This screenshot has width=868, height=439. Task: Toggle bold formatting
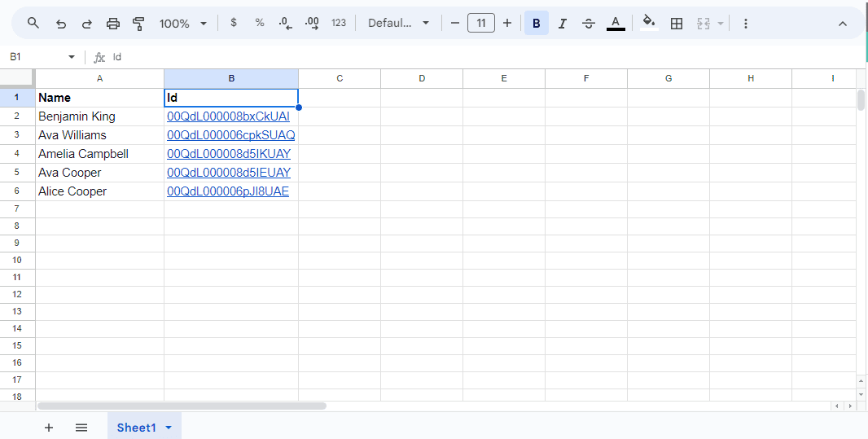[536, 24]
